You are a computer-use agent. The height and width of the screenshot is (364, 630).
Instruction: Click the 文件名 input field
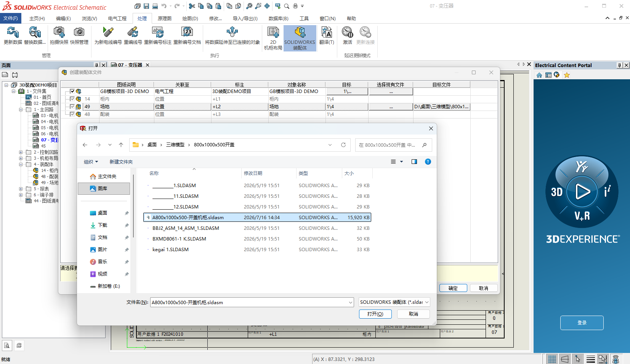(x=252, y=302)
